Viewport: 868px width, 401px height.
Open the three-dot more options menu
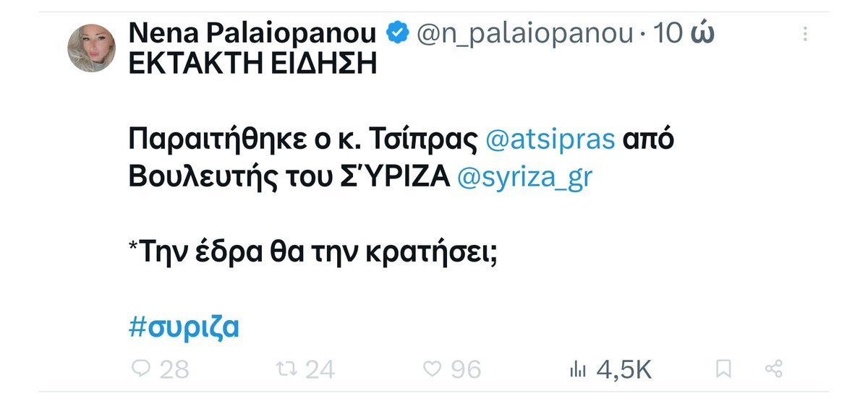point(807,33)
